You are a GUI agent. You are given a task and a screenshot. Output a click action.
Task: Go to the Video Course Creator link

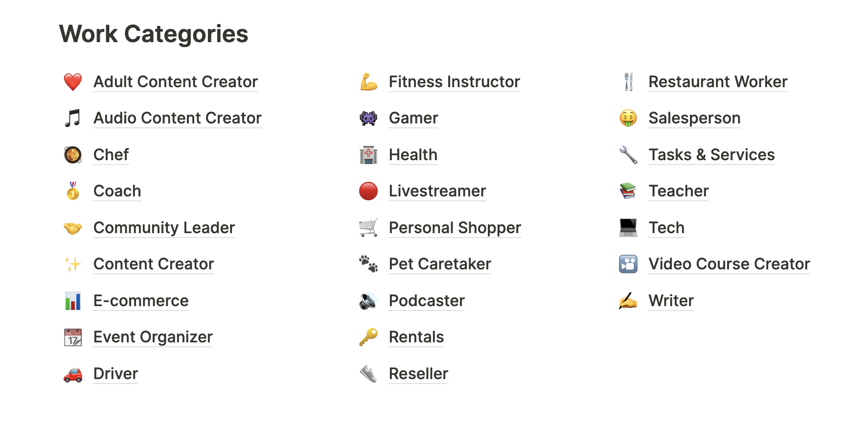point(729,264)
